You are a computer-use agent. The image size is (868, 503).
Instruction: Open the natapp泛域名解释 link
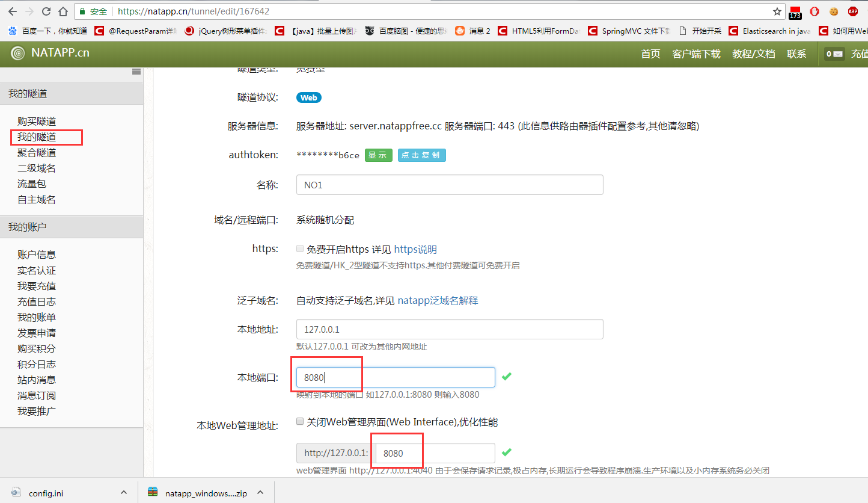[438, 300]
